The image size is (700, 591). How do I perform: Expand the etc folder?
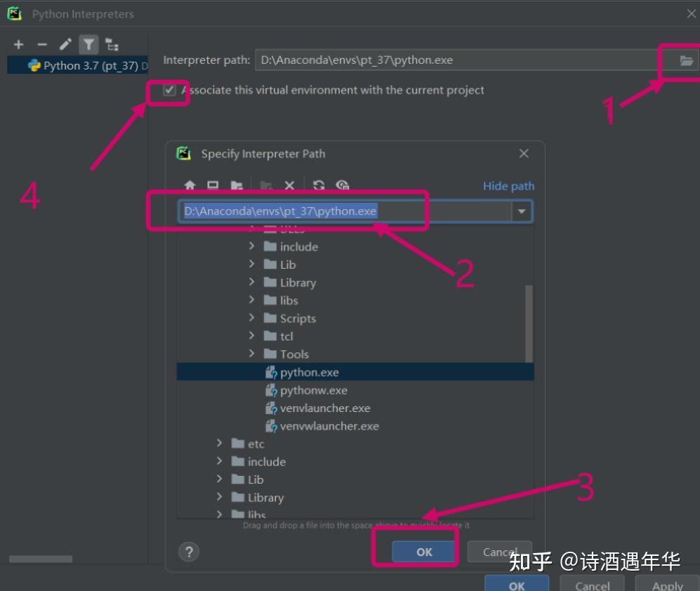coord(219,443)
